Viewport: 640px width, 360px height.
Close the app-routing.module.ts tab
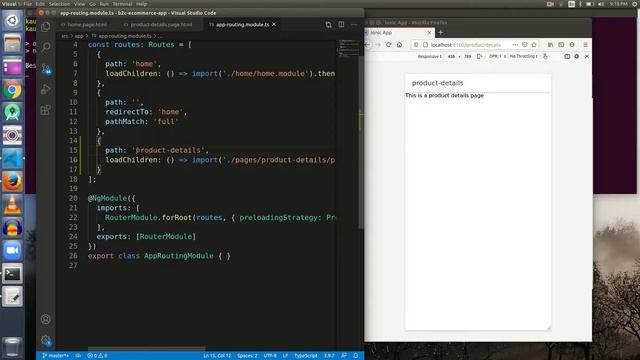[274, 24]
